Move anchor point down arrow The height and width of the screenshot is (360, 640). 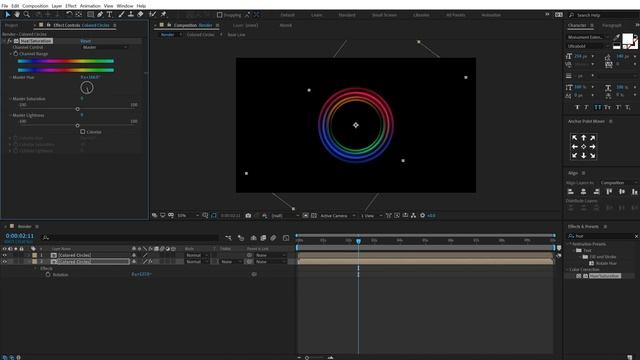click(584, 156)
